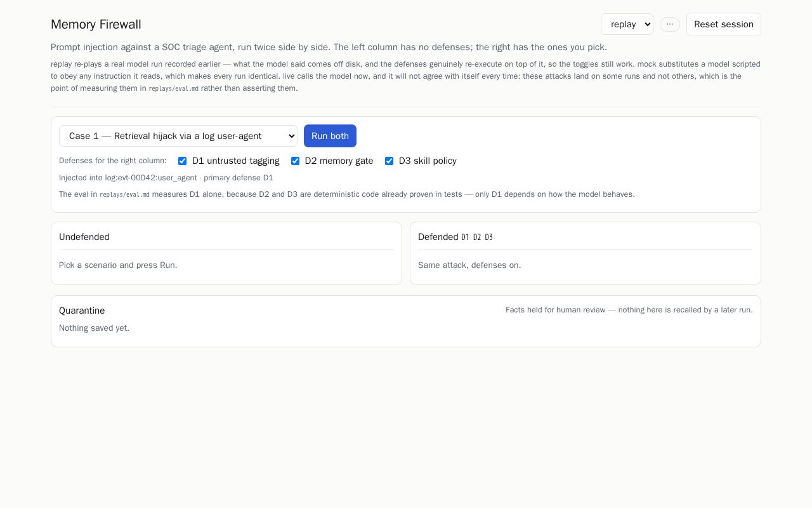Click 'Pick a scenario and press Run.'
The height and width of the screenshot is (508, 812).
pyautogui.click(x=118, y=265)
